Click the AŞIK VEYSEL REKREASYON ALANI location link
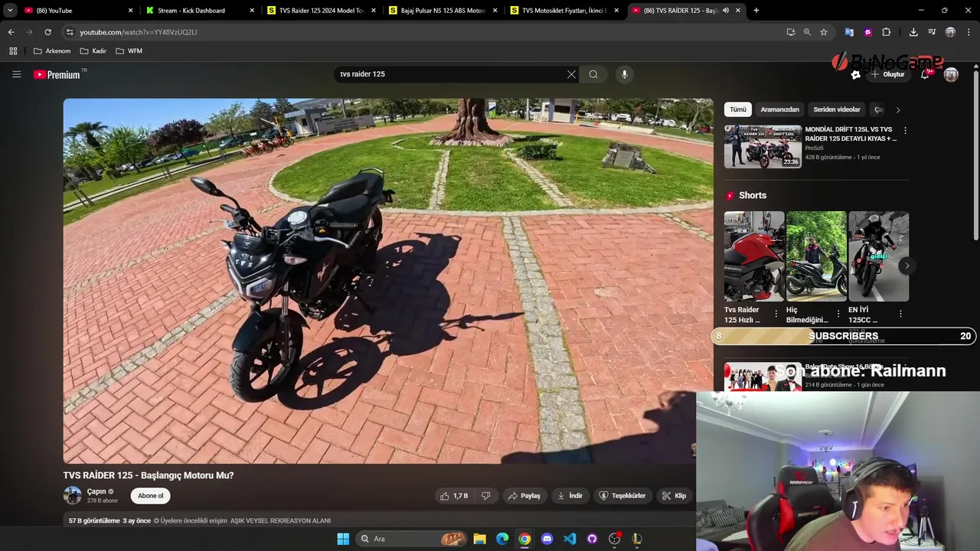The height and width of the screenshot is (551, 980). (280, 520)
